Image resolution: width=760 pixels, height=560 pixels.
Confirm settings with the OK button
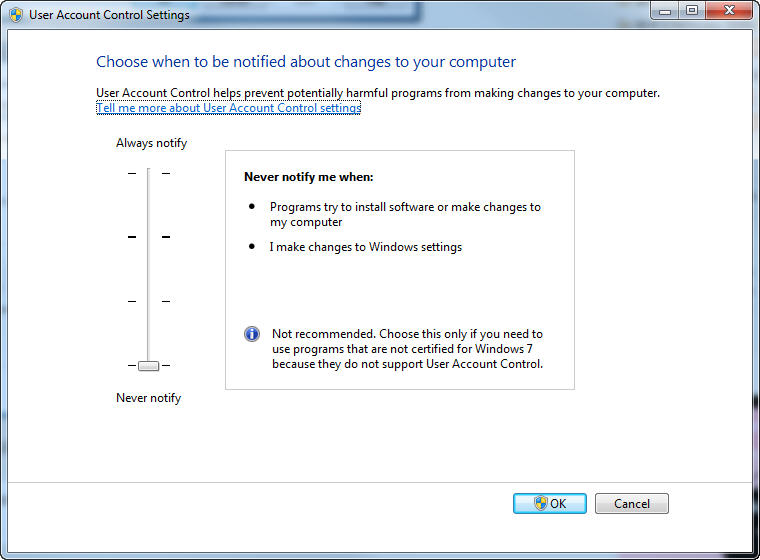[550, 503]
